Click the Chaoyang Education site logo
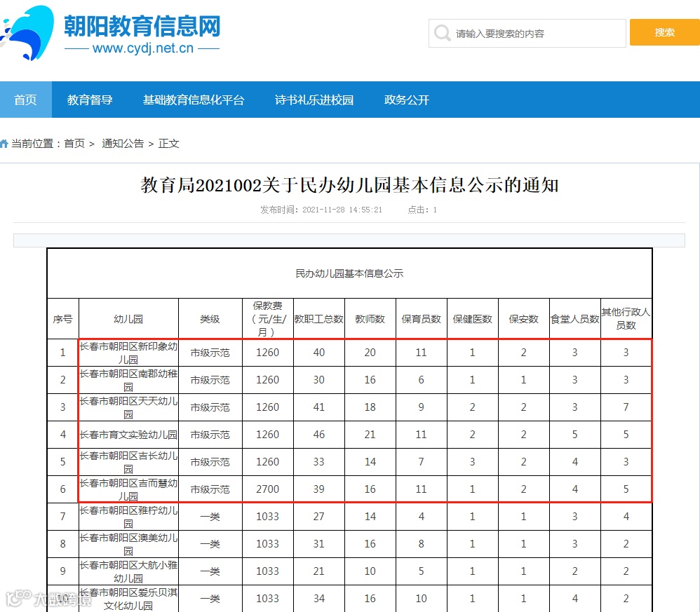Image resolution: width=700 pixels, height=612 pixels. 110,33
